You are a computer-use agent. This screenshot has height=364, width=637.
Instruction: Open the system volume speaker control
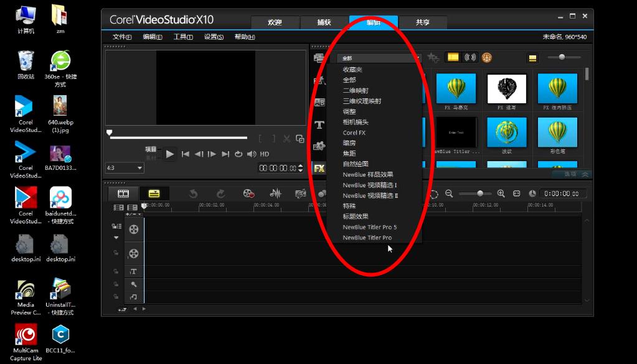252,154
